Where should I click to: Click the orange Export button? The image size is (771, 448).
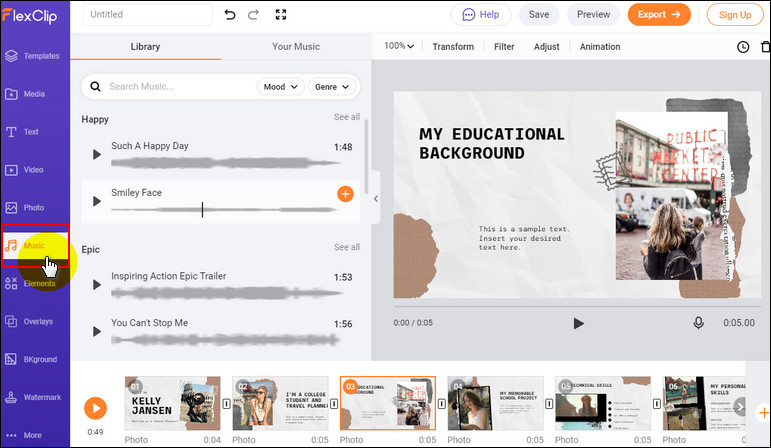[659, 15]
